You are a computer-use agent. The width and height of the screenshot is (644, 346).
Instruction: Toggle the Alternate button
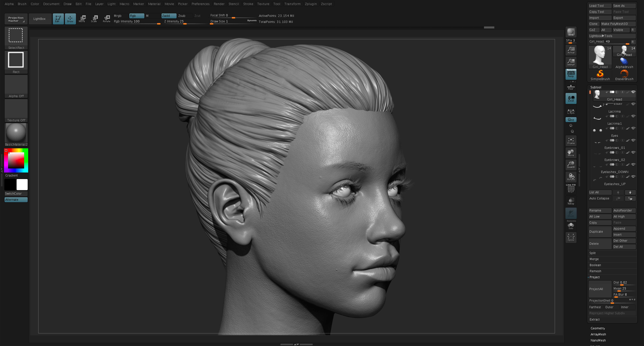pos(16,200)
